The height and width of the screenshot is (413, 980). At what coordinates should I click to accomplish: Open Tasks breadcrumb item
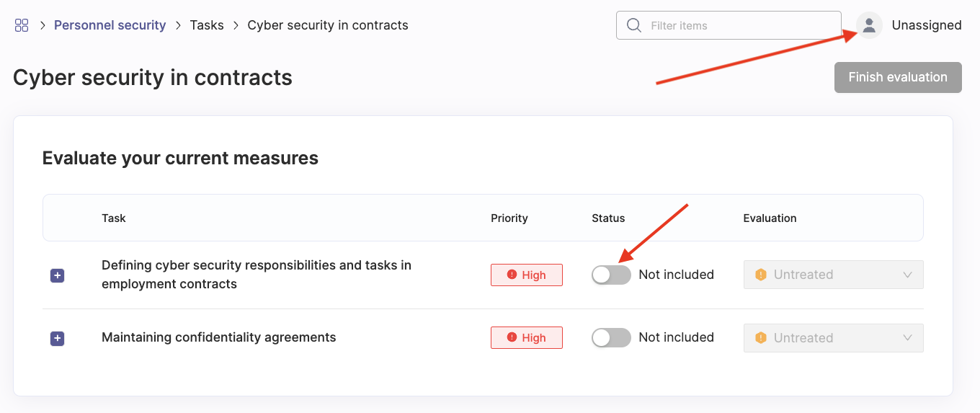click(207, 25)
